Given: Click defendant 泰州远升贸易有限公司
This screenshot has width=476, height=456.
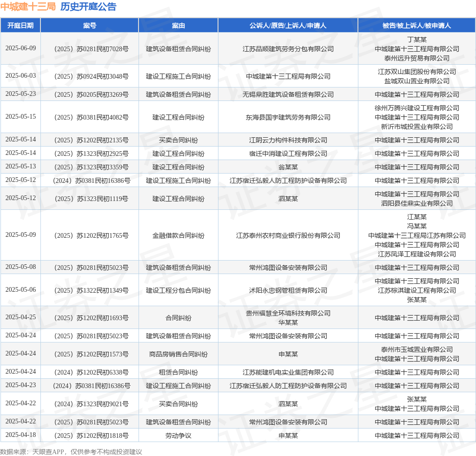Looking at the screenshot, I should 417,58.
